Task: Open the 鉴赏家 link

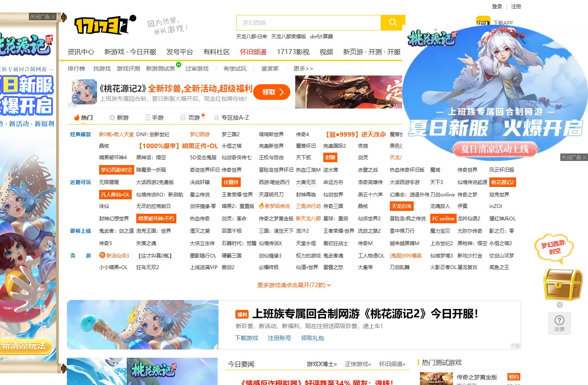Action: [x=270, y=68]
